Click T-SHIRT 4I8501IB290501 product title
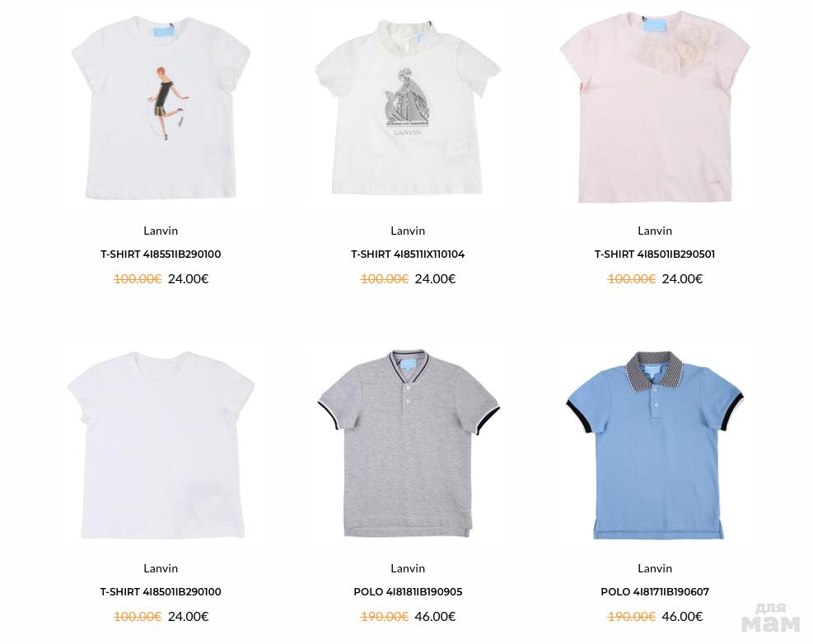This screenshot has height=644, width=813. (x=655, y=254)
